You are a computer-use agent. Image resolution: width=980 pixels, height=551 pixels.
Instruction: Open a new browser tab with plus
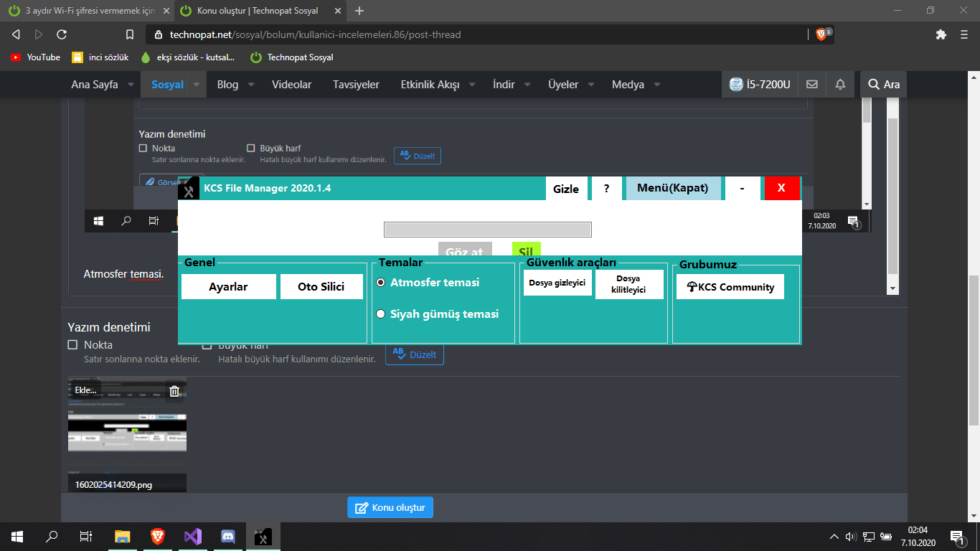click(x=359, y=11)
